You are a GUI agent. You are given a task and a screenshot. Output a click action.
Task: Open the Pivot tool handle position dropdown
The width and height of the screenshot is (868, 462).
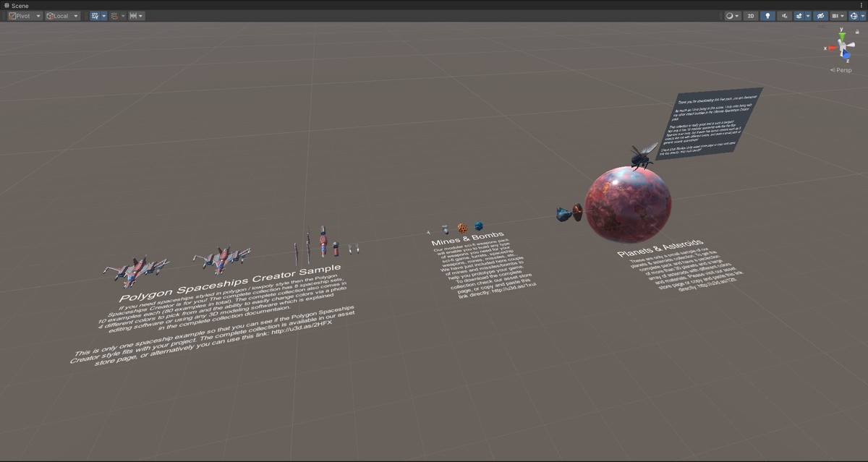pyautogui.click(x=25, y=16)
